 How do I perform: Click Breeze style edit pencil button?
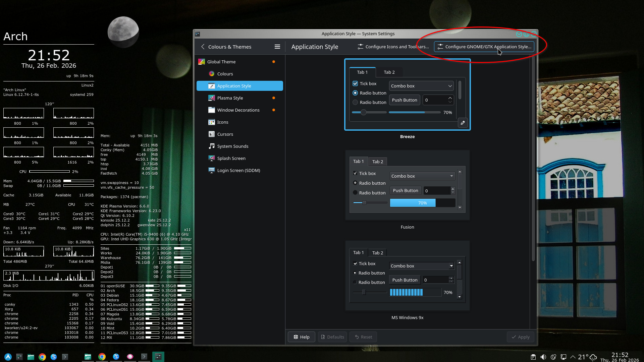463,123
